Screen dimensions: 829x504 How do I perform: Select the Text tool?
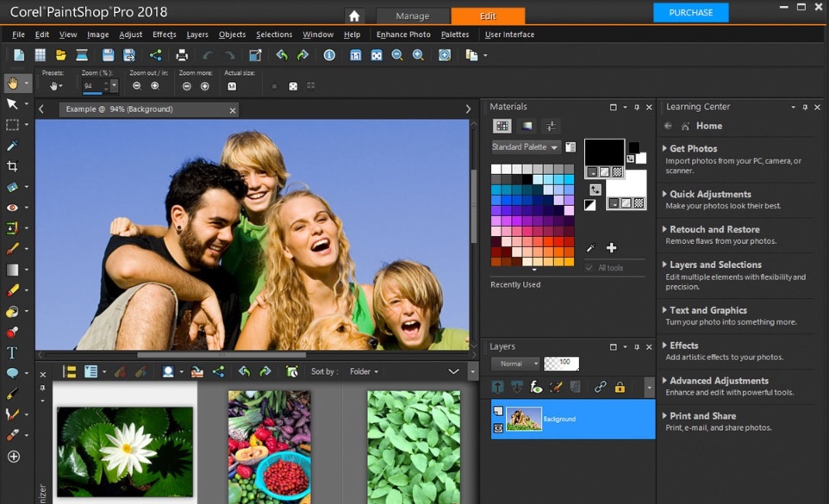(x=12, y=352)
